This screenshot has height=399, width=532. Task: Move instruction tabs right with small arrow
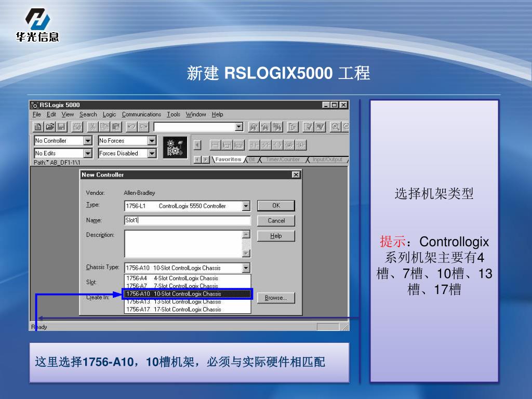[206, 159]
